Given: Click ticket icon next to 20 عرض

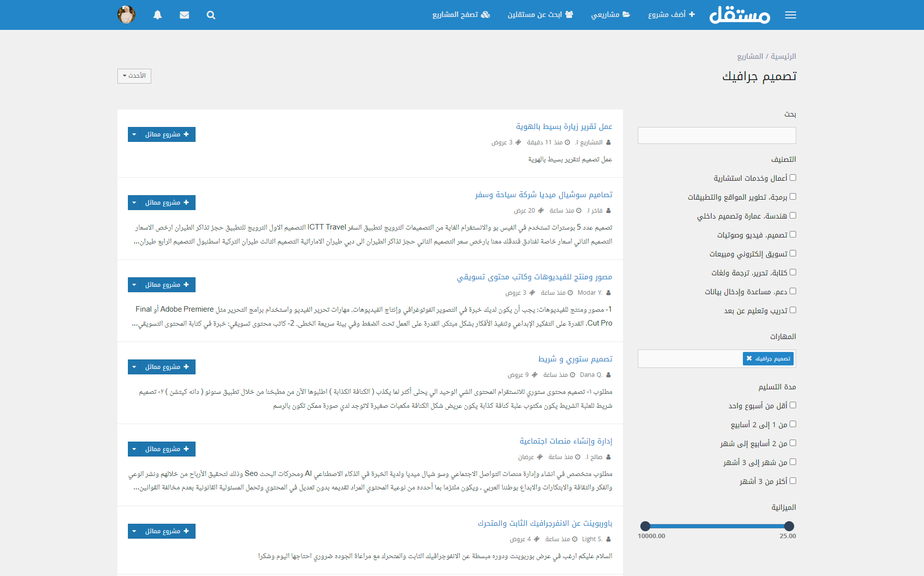Looking at the screenshot, I should [541, 211].
